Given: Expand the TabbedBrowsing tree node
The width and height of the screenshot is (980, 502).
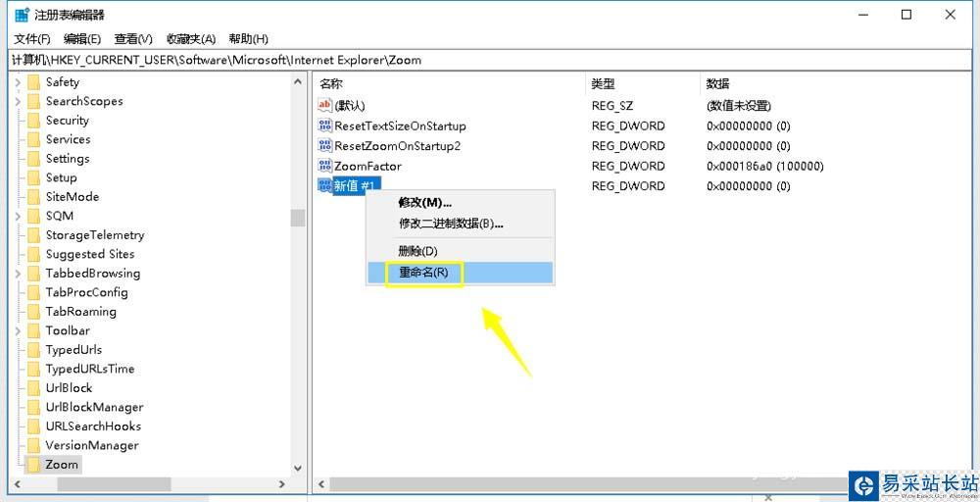Looking at the screenshot, I should [x=18, y=274].
